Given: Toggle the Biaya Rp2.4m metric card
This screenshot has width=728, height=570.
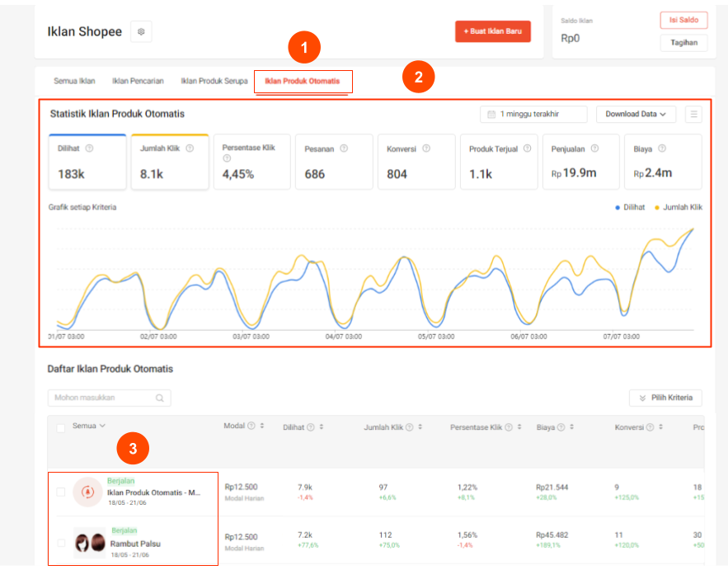Looking at the screenshot, I should pos(663,162).
